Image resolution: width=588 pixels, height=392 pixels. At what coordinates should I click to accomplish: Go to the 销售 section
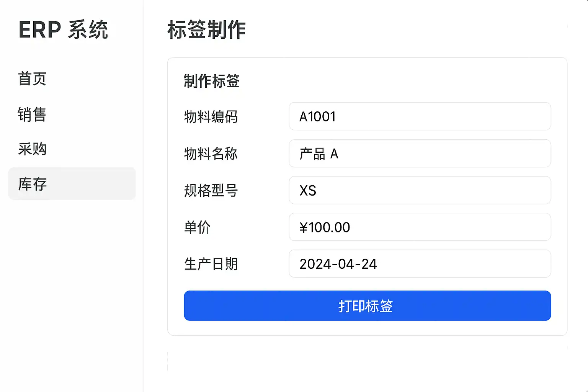pos(32,114)
